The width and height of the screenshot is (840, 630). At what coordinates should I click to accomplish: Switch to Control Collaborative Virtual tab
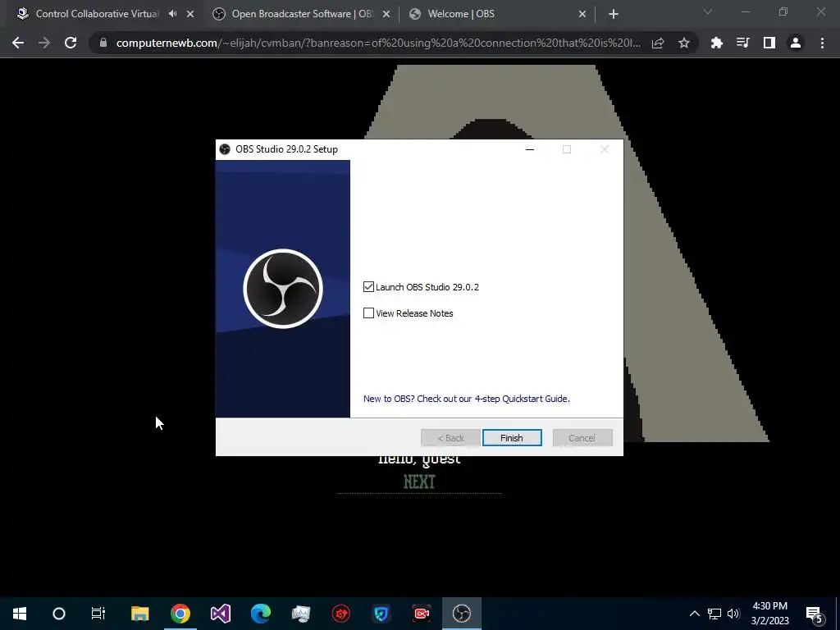coord(97,14)
